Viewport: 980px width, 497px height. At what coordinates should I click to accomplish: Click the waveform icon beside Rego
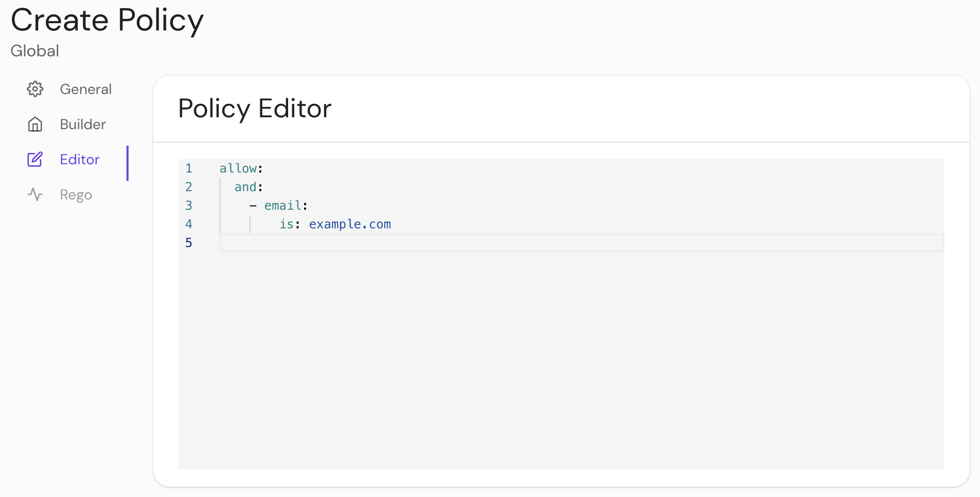coord(35,194)
